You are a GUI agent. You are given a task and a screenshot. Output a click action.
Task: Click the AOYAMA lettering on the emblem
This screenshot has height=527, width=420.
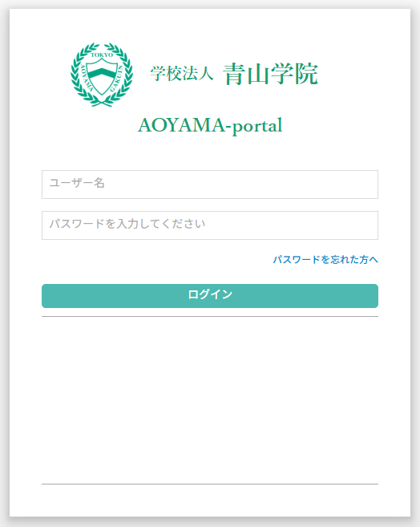point(87,79)
